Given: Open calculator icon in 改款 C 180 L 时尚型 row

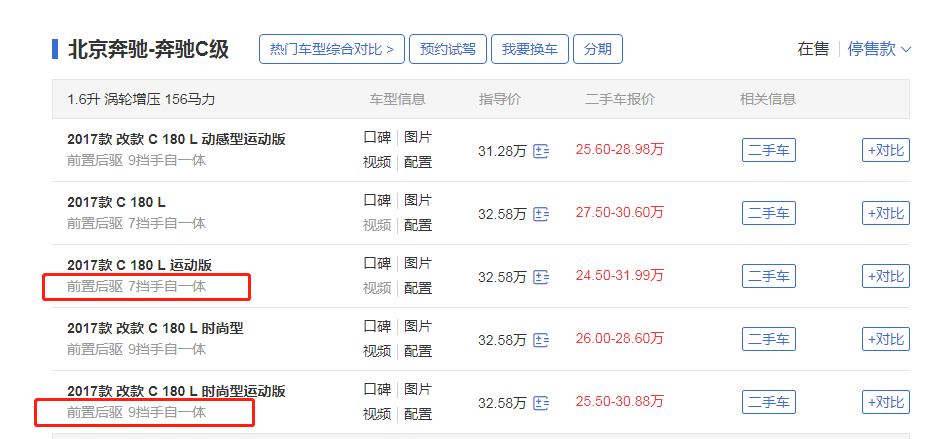Looking at the screenshot, I should tap(541, 340).
